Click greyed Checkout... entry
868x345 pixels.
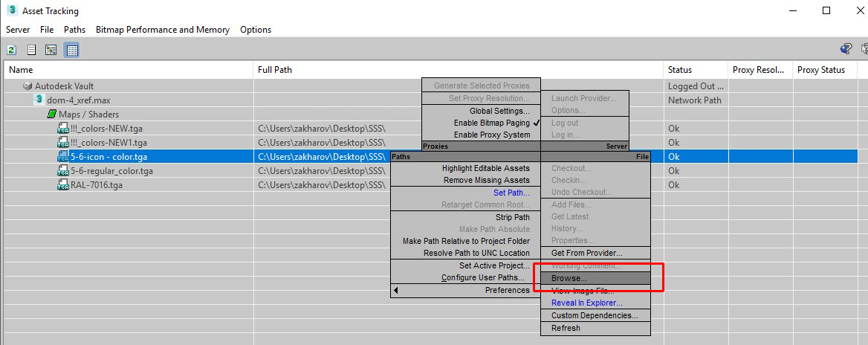pos(571,168)
